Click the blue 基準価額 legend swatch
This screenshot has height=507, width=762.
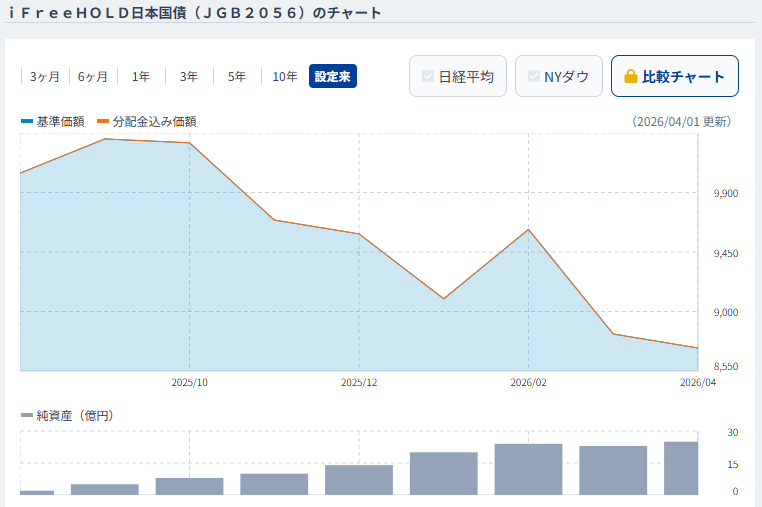27,121
